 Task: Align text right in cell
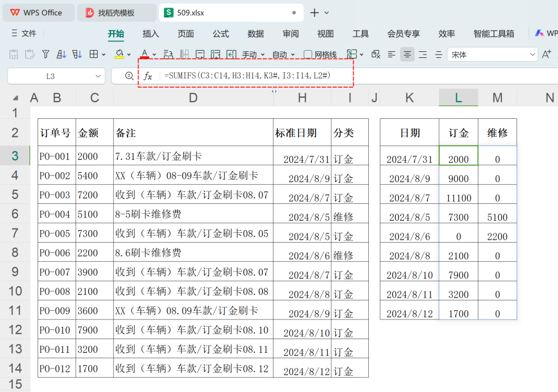423,55
